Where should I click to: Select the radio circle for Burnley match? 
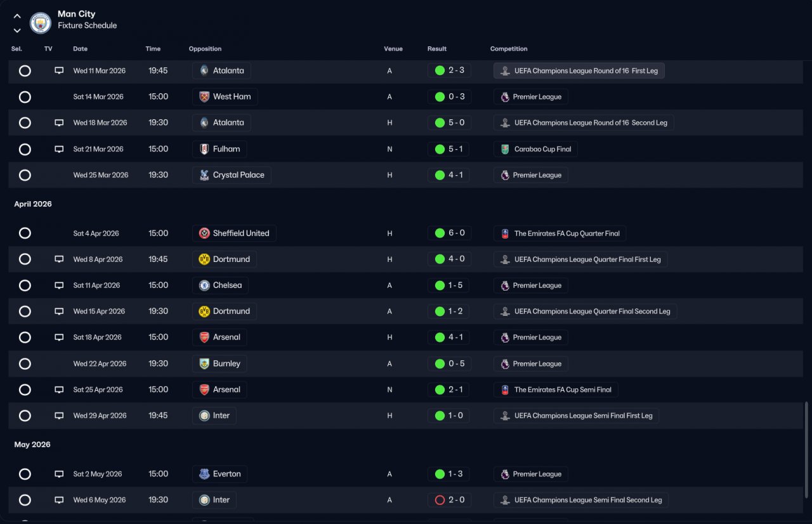click(25, 364)
